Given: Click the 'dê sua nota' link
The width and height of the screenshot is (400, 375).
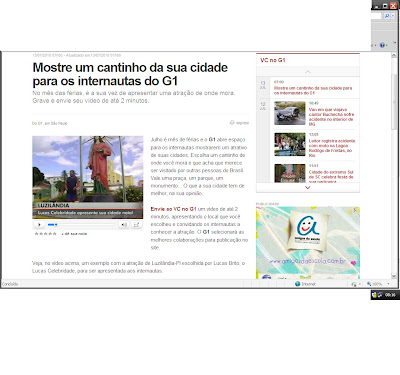Looking at the screenshot, I should 75,234.
